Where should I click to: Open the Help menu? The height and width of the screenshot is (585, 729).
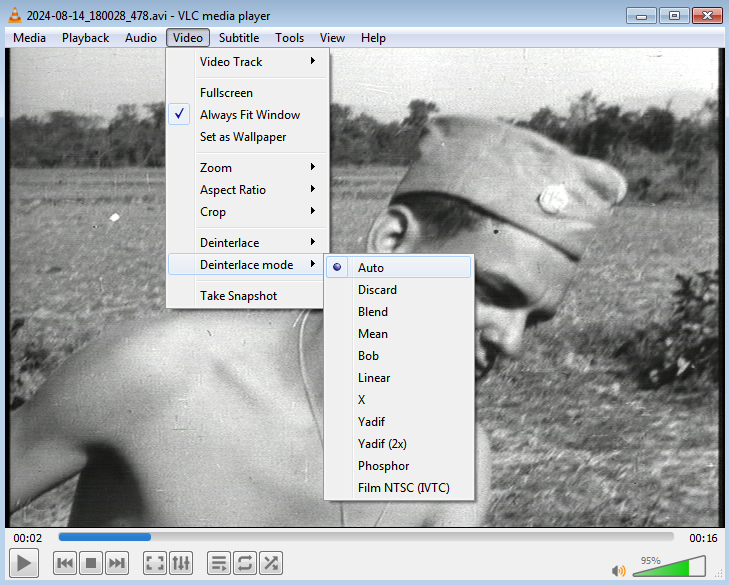[x=373, y=38]
